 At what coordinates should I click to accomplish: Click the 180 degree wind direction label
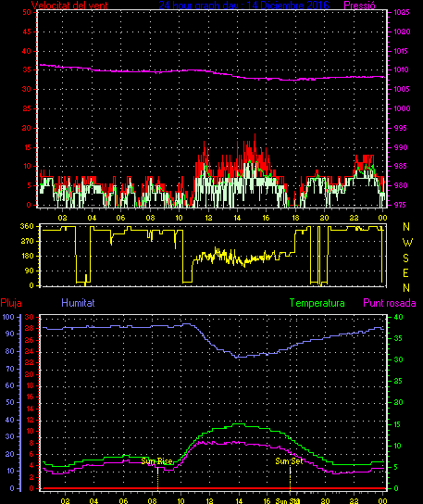tap(27, 256)
